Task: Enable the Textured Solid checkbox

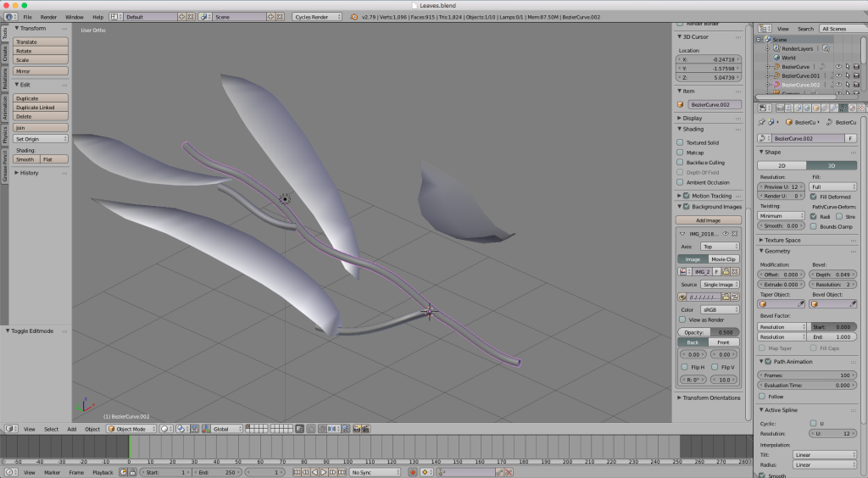Action: click(x=680, y=142)
